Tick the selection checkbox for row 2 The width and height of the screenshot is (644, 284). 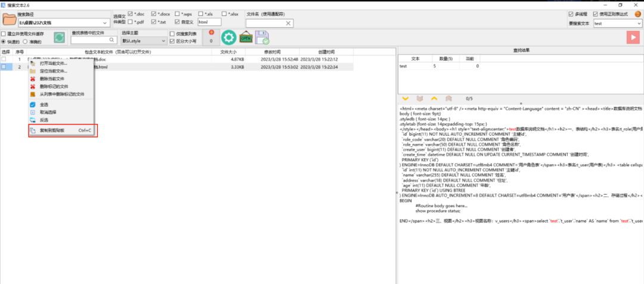tap(4, 67)
